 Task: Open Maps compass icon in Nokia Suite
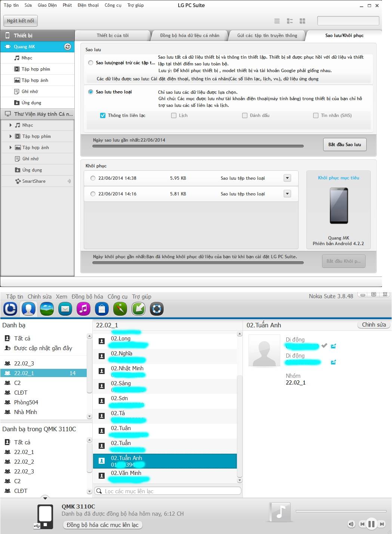click(120, 309)
